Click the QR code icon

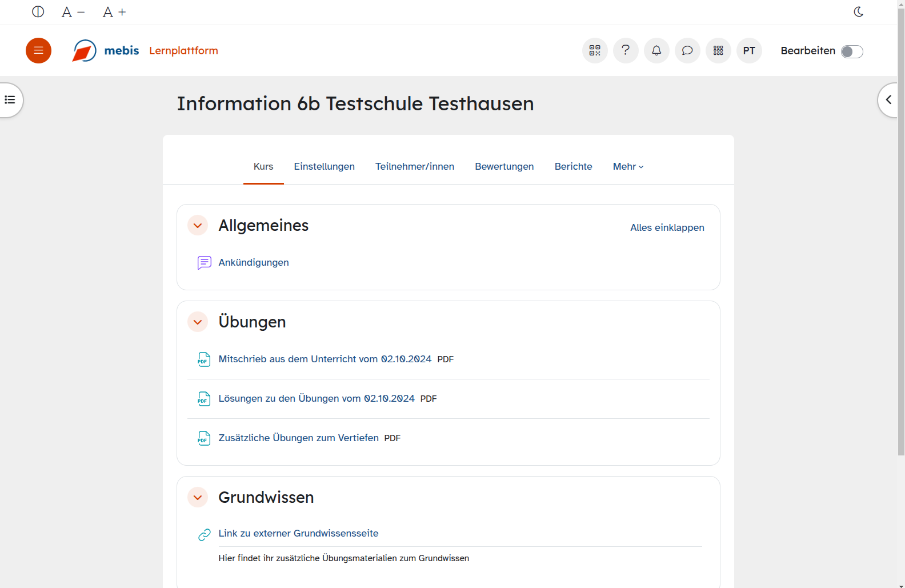595,51
